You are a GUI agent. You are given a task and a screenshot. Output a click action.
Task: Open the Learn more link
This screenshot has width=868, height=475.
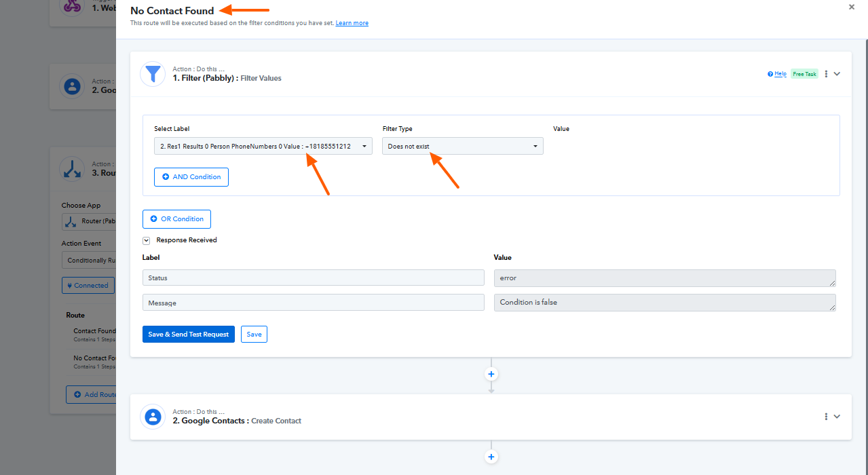[352, 23]
